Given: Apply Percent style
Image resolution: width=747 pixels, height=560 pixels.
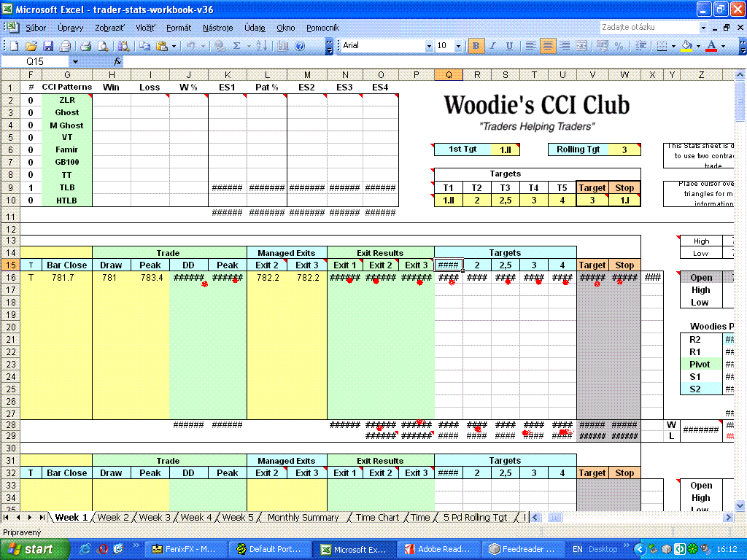Looking at the screenshot, I should pos(619,46).
